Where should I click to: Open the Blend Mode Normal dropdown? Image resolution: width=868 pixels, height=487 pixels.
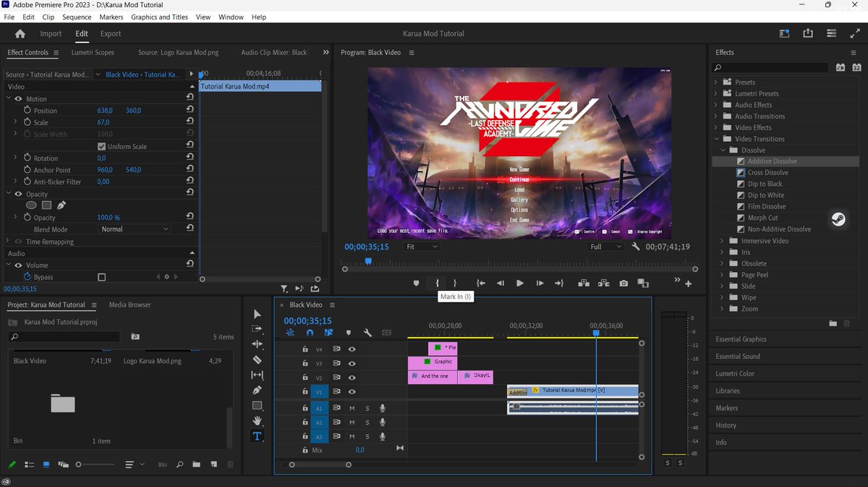pyautogui.click(x=135, y=229)
